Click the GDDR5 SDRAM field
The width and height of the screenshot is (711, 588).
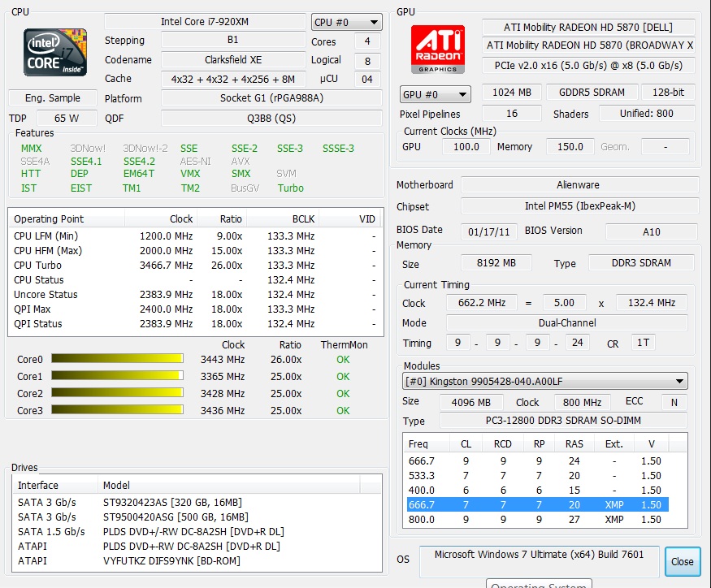[592, 92]
